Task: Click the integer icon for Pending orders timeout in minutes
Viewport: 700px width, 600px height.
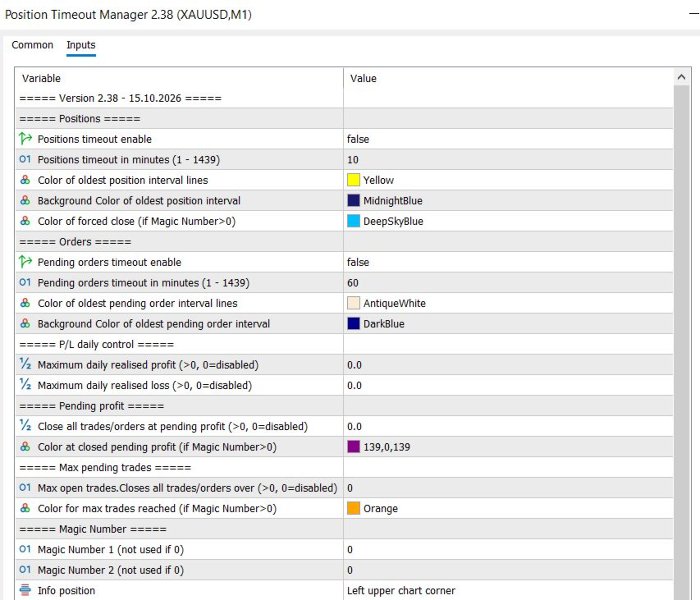Action: coord(25,283)
